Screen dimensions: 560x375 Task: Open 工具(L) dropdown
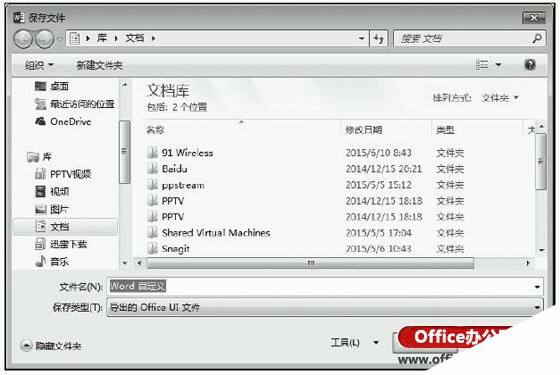tap(355, 342)
